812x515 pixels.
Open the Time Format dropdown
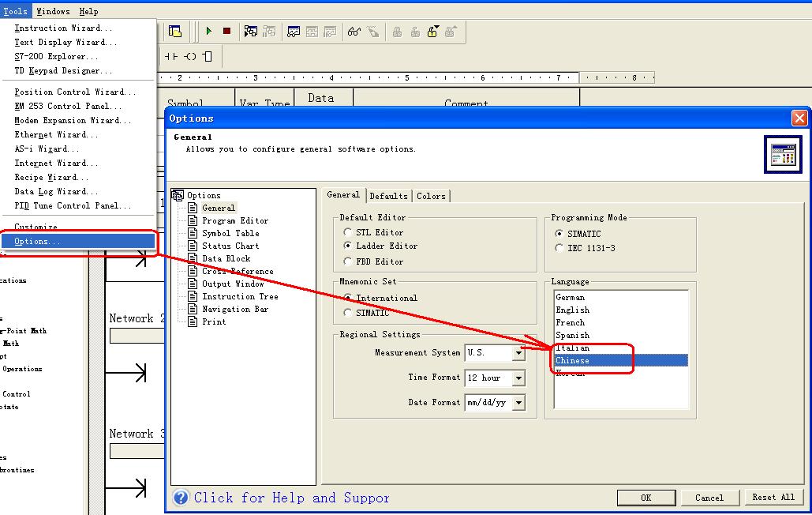[x=518, y=378]
